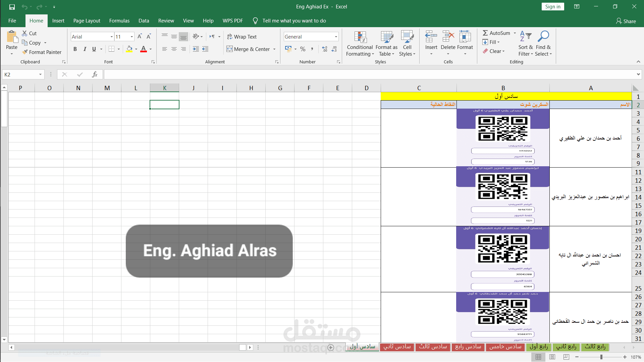Toggle Italic formatting
Screen dimensions: 644x362
coord(85,49)
